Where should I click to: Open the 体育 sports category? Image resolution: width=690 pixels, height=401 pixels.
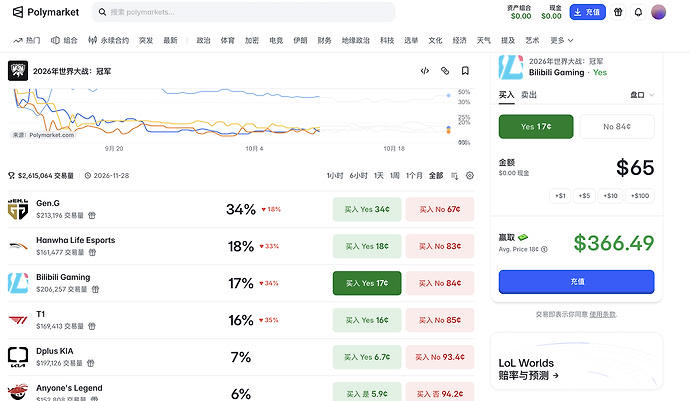coord(228,40)
